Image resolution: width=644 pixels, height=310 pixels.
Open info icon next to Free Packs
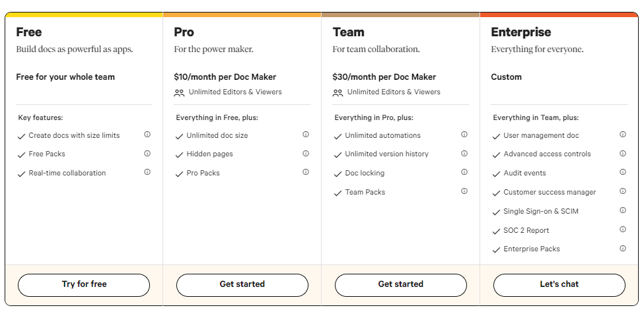147,154
